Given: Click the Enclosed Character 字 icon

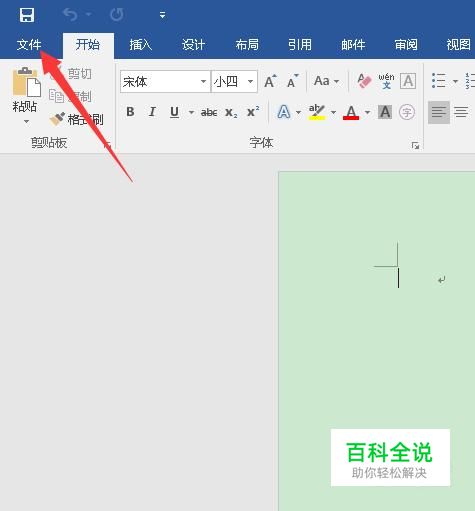Looking at the screenshot, I should (x=407, y=112).
